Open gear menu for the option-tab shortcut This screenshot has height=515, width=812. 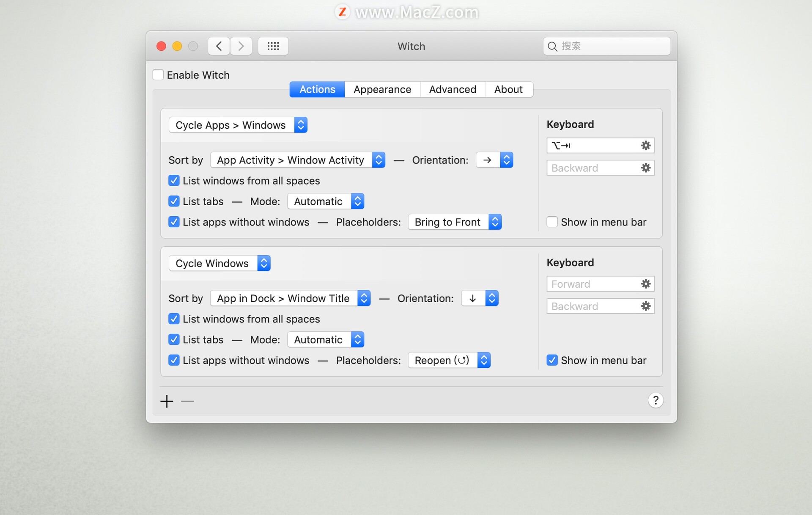645,146
